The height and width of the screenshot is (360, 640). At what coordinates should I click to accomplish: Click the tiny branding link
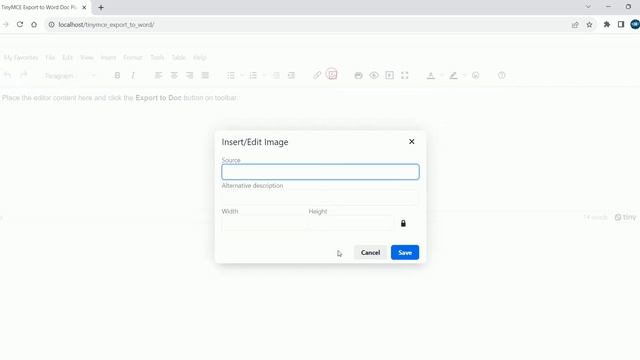(x=625, y=217)
